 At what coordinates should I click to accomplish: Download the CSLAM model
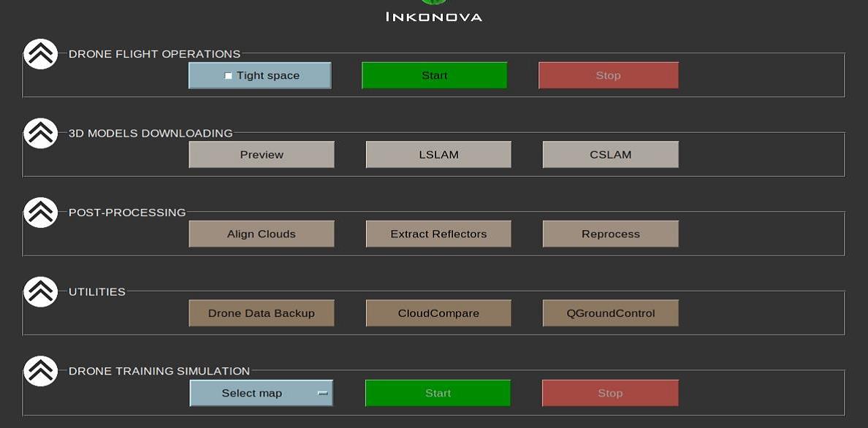pos(610,155)
